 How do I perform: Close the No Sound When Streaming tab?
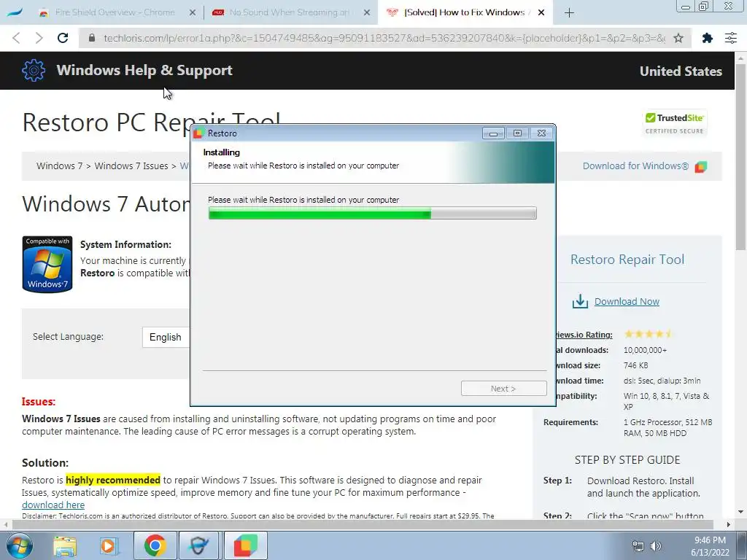pyautogui.click(x=367, y=13)
